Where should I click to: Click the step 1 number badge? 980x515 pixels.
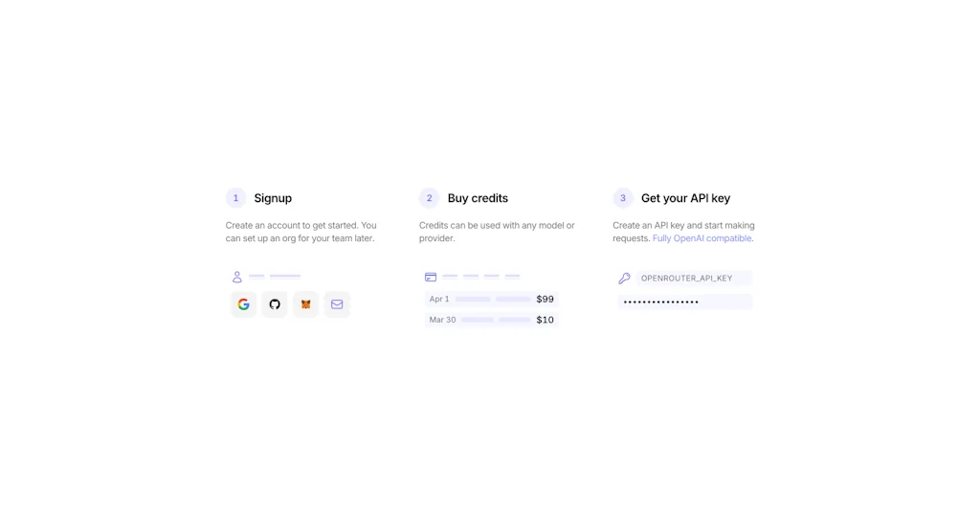point(235,198)
